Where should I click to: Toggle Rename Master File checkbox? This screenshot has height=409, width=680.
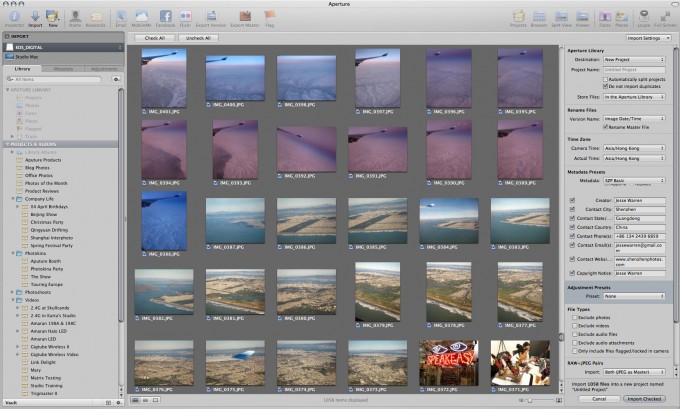click(605, 127)
